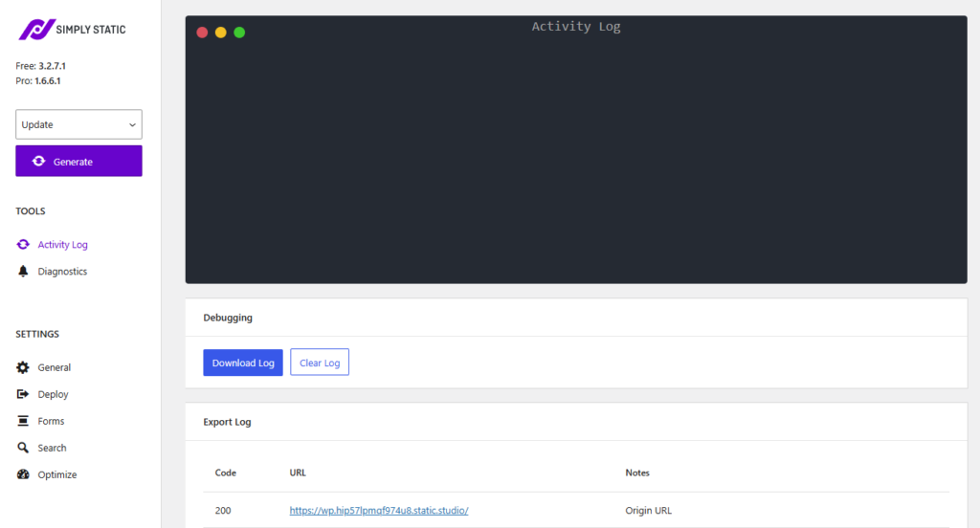Screen dimensions: 980x528
Task: Click the Simply Static logo icon
Action: pos(36,30)
